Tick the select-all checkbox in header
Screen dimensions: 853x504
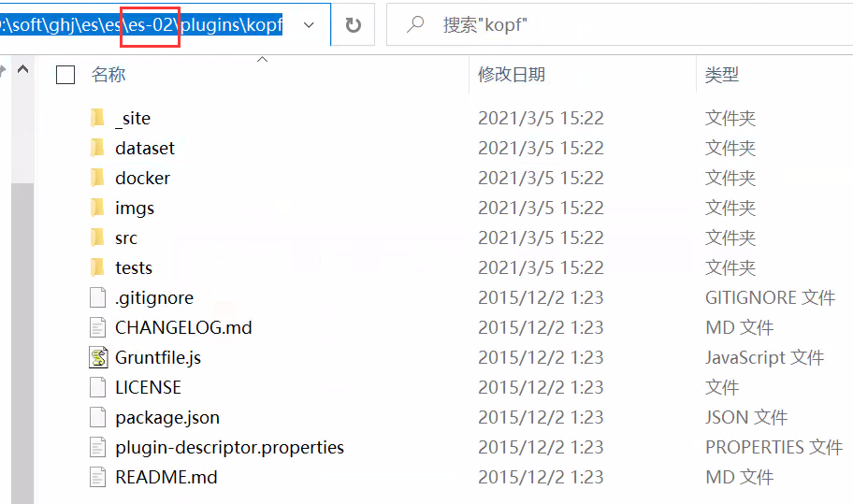tap(65, 75)
